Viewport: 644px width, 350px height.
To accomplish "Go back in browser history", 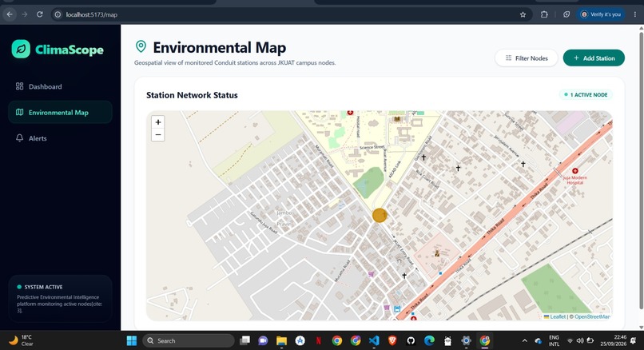I will 10,14.
